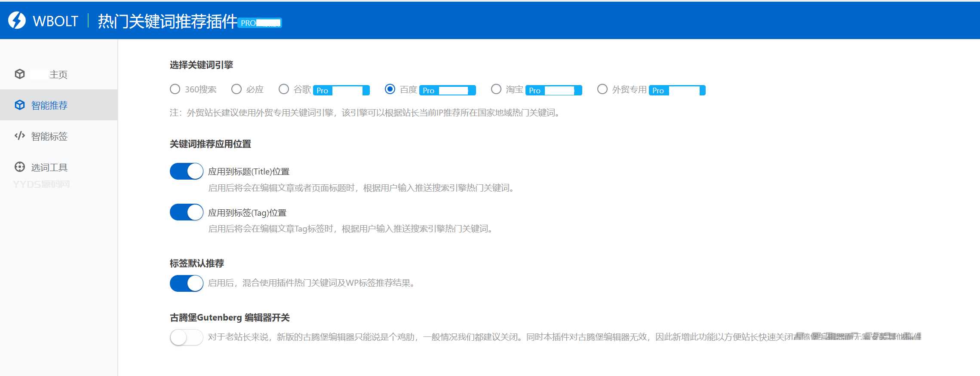Viewport: 980px width, 376px height.
Task: Click the WBOLT lightning bolt logo
Action: click(x=17, y=20)
